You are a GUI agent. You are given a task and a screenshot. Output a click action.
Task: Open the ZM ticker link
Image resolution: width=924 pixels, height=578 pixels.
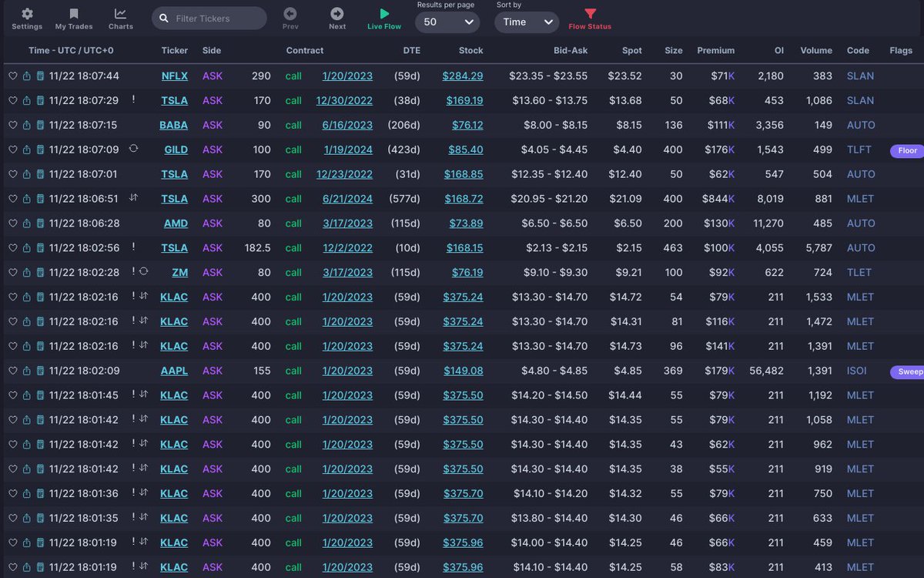tap(181, 273)
